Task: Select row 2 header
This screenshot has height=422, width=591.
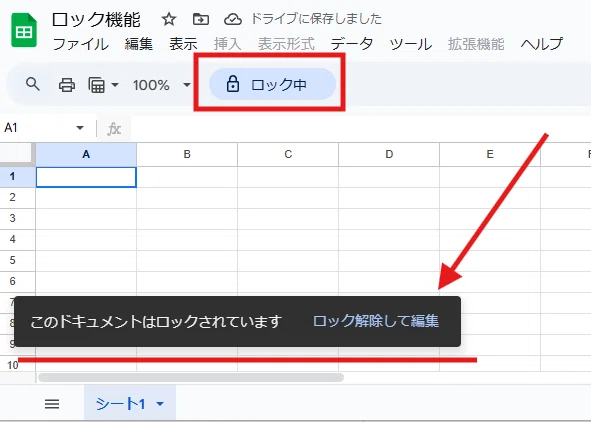Action: 17,197
